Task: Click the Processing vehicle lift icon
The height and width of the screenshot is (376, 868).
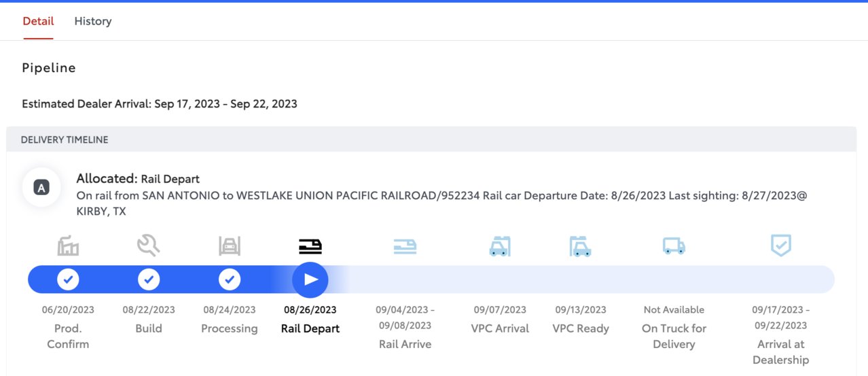Action: tap(230, 245)
